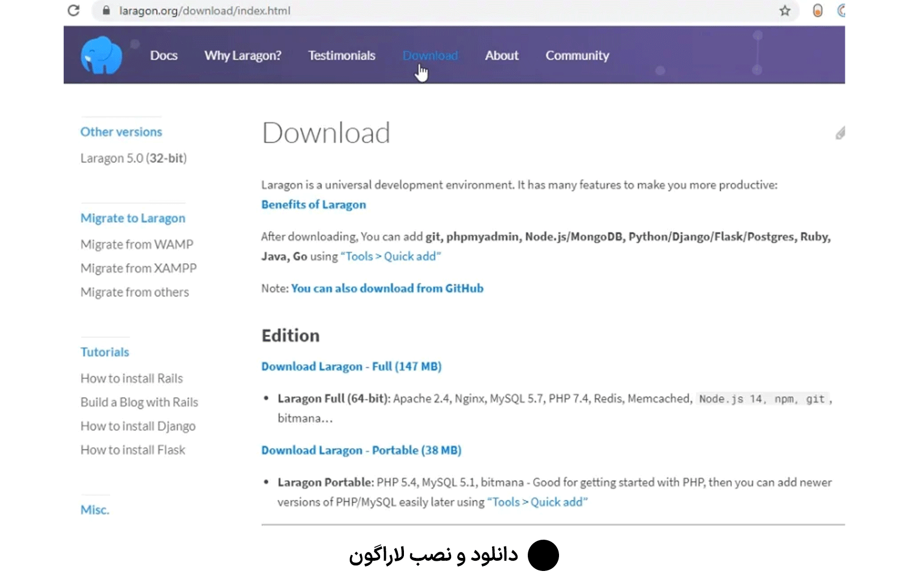The image size is (909, 588).
Task: Click the orange extension icon in the toolbar
Action: (818, 10)
